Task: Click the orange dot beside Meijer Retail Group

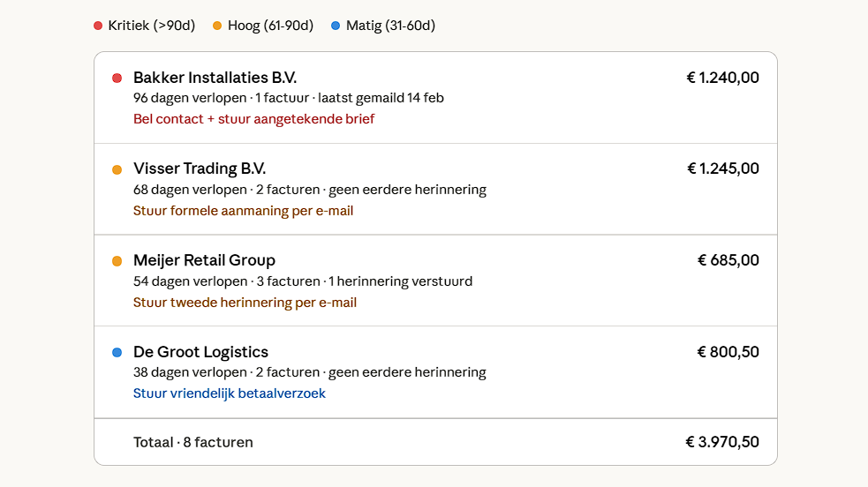Action: point(117,261)
